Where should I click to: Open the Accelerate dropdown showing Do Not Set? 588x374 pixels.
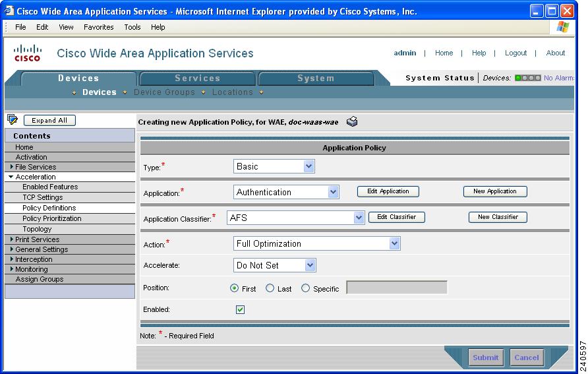coord(274,265)
